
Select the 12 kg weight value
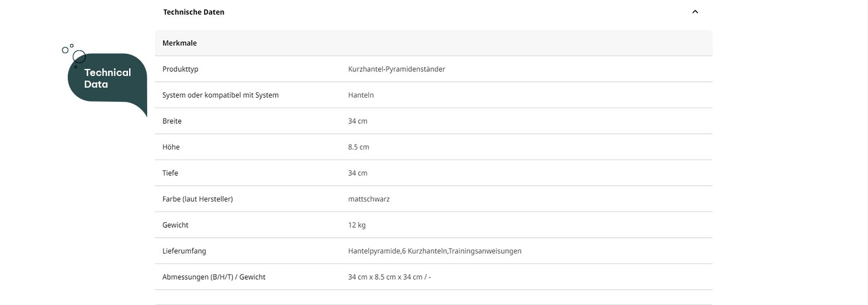(x=356, y=225)
